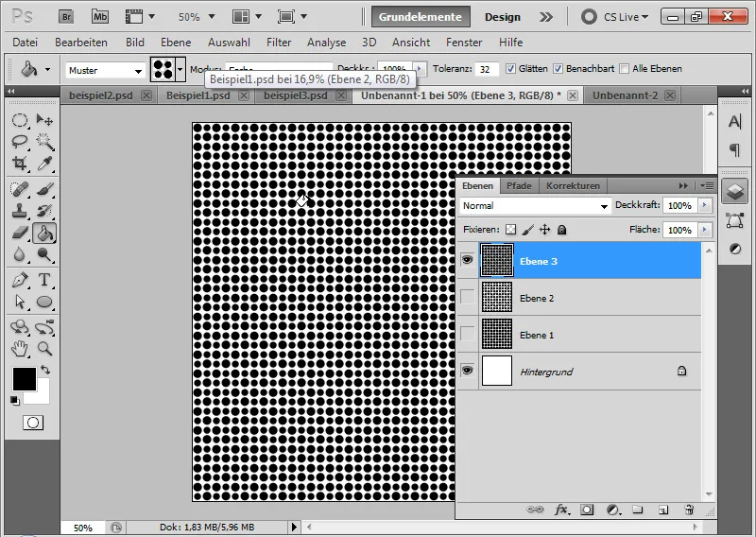756x537 pixels.
Task: Toggle the Benachbart checkbox
Action: pos(558,68)
